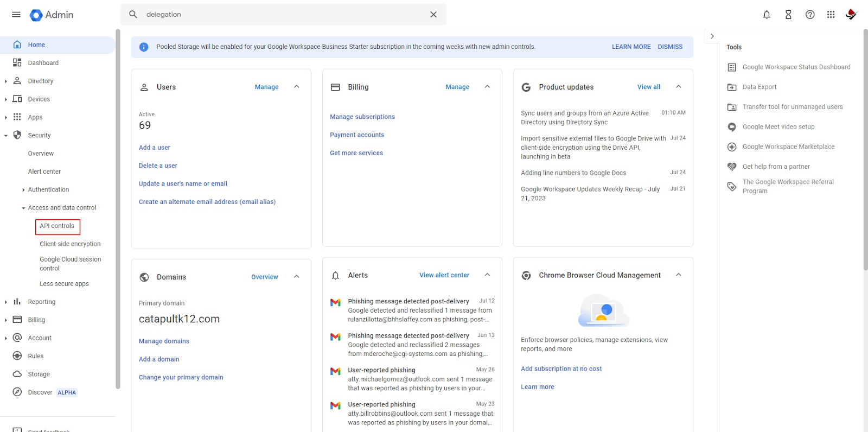Collapse the Security tree arrow

tap(5, 136)
